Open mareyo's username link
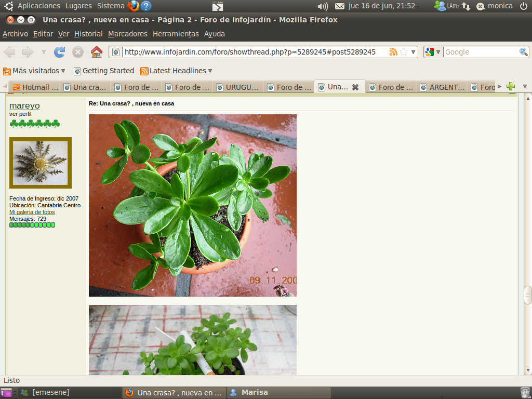This screenshot has width=532, height=399. click(x=24, y=105)
